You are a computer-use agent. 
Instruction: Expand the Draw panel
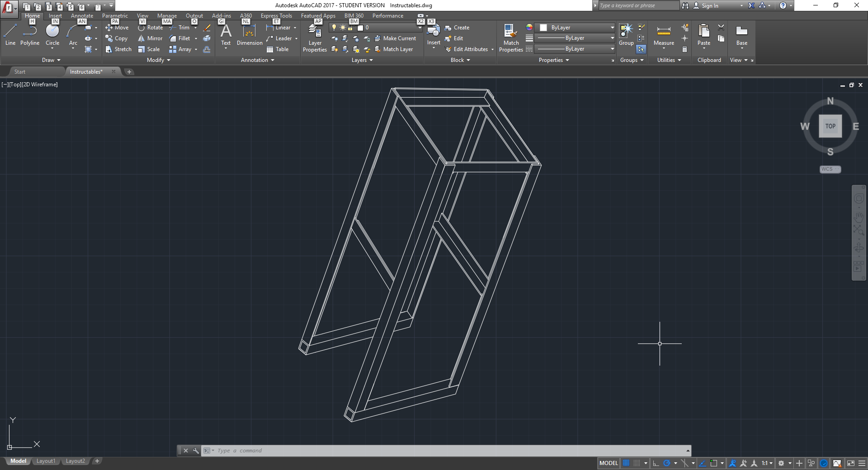51,60
